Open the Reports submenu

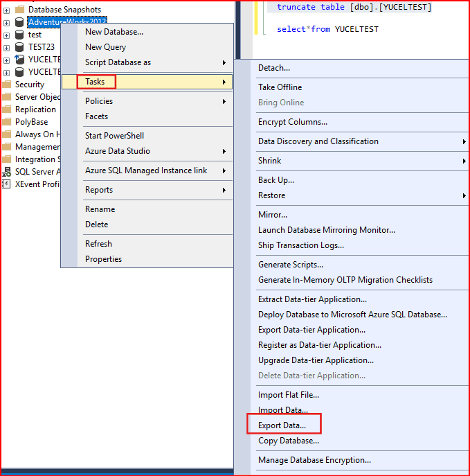(99, 190)
